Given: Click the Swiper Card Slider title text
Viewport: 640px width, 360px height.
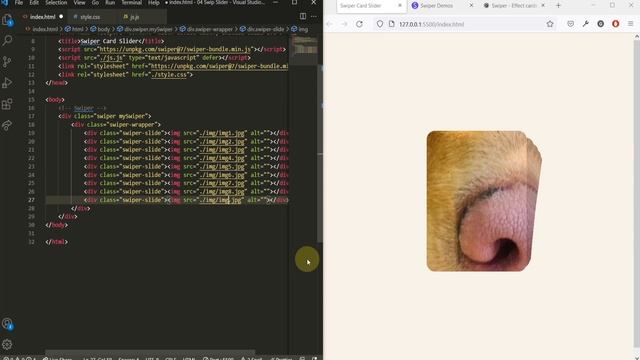Looking at the screenshot, I should [x=110, y=41].
